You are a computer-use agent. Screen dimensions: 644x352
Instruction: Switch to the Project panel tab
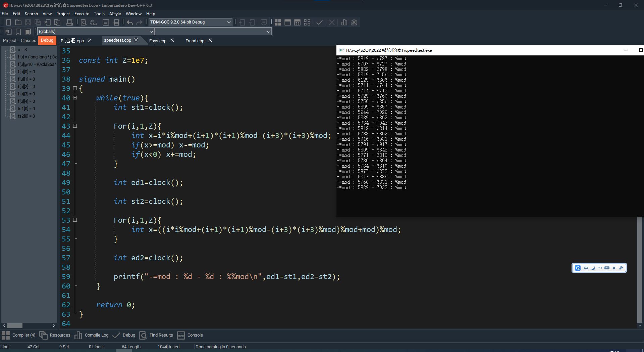click(x=10, y=41)
